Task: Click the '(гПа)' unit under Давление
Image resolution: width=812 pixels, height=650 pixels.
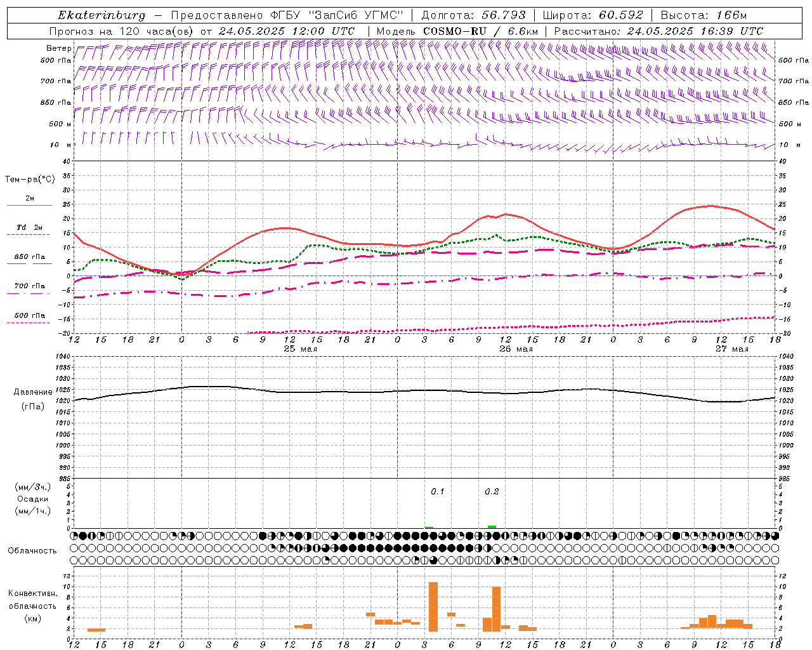Action: click(33, 407)
